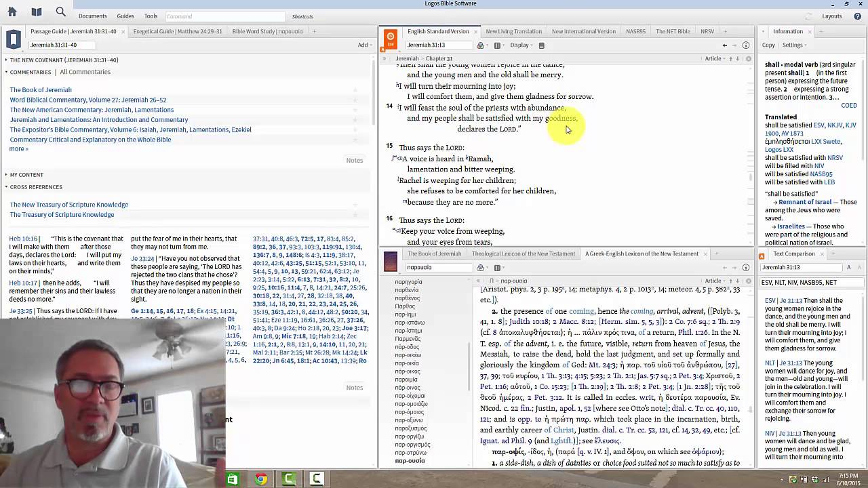
Task: Open the Add dropdown in Passage Guide
Action: (365, 45)
